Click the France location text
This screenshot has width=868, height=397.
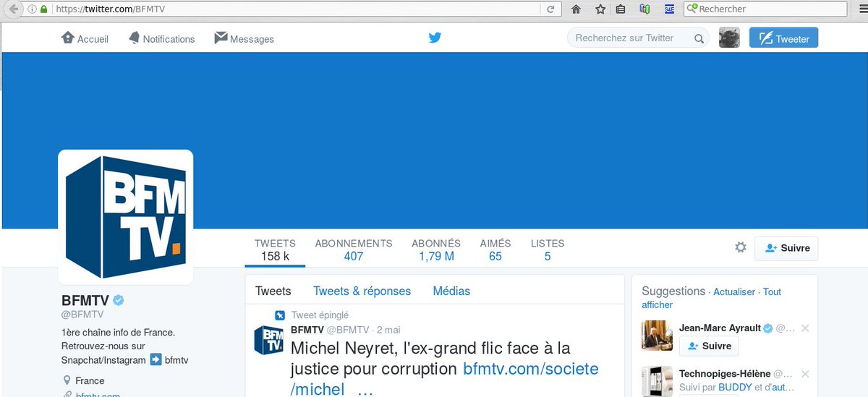pos(90,380)
